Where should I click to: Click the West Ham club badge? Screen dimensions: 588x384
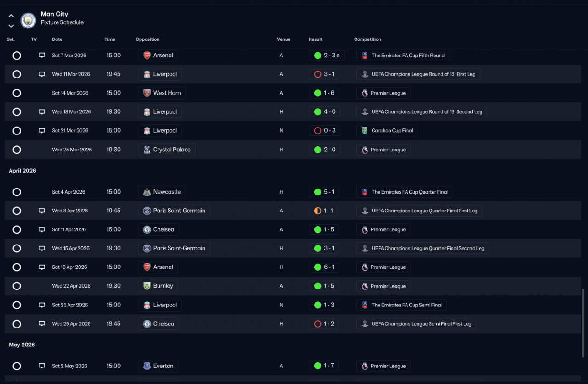click(x=147, y=93)
